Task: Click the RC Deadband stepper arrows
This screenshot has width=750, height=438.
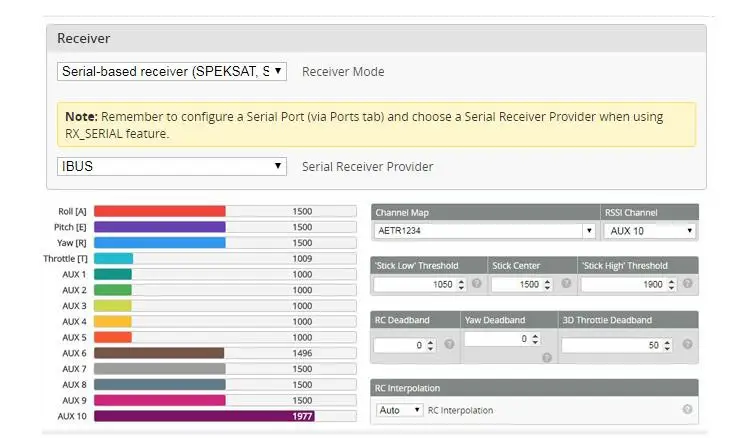Action: (430, 345)
